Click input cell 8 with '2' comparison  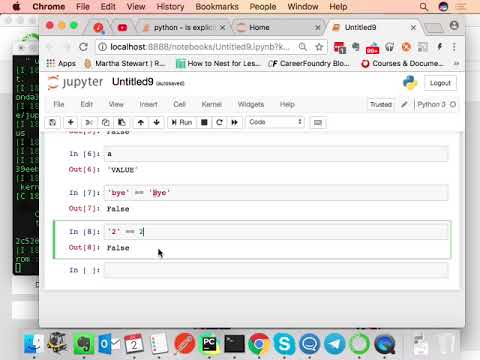276,232
